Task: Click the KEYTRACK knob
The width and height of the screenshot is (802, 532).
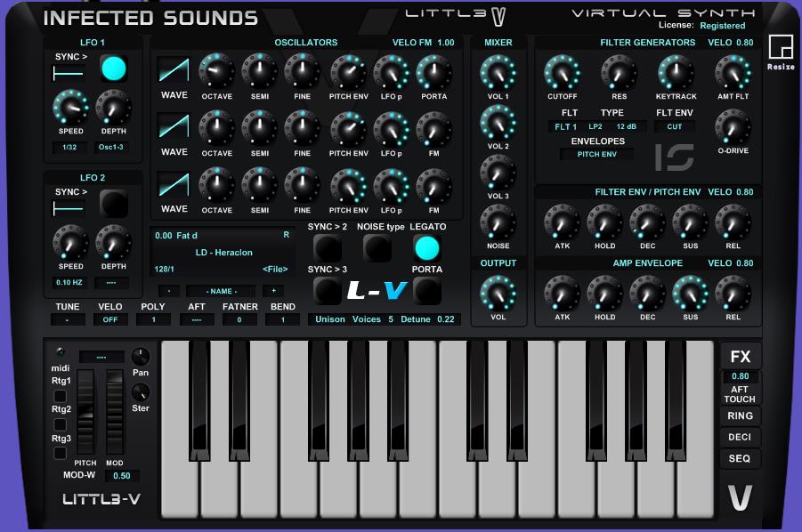Action: [676, 73]
